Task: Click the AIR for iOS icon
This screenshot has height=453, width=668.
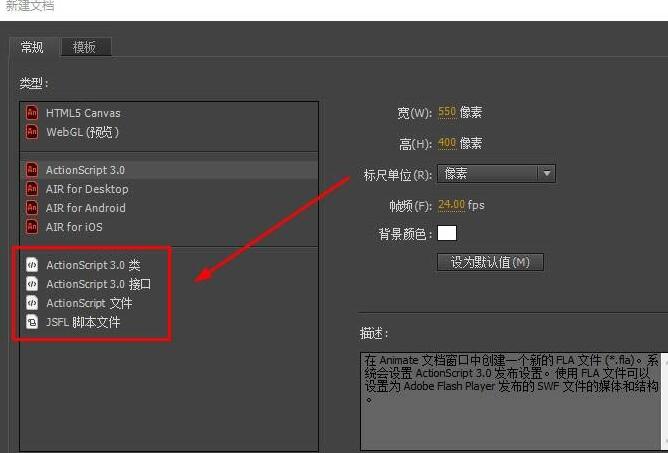Action: coord(32,227)
